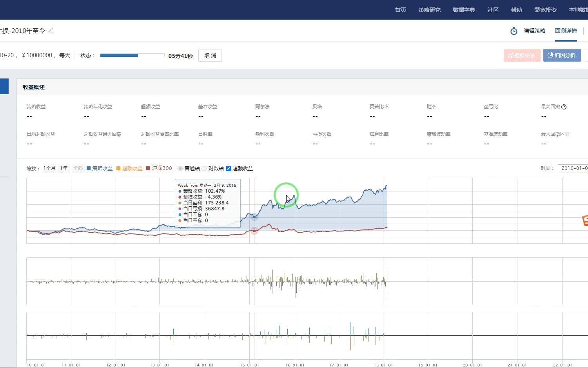Viewport: 588px width, 368px height.
Task: Click the 日均超额收益 metric label
Action: (x=41, y=134)
